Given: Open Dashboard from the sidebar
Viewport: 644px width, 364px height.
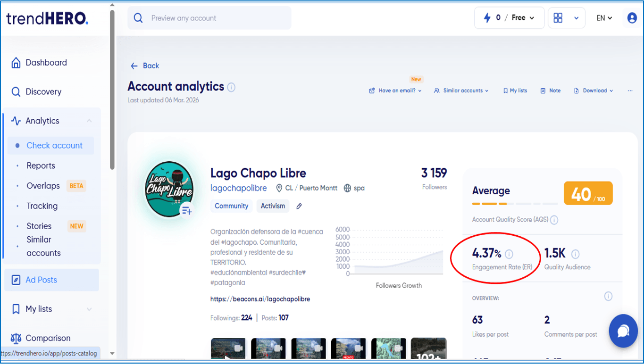Looking at the screenshot, I should tap(46, 63).
